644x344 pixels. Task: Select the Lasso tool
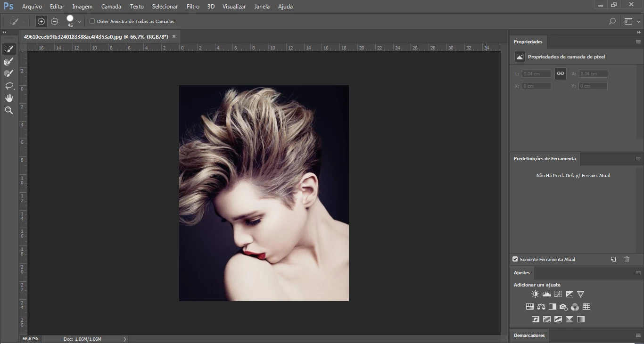[8, 86]
